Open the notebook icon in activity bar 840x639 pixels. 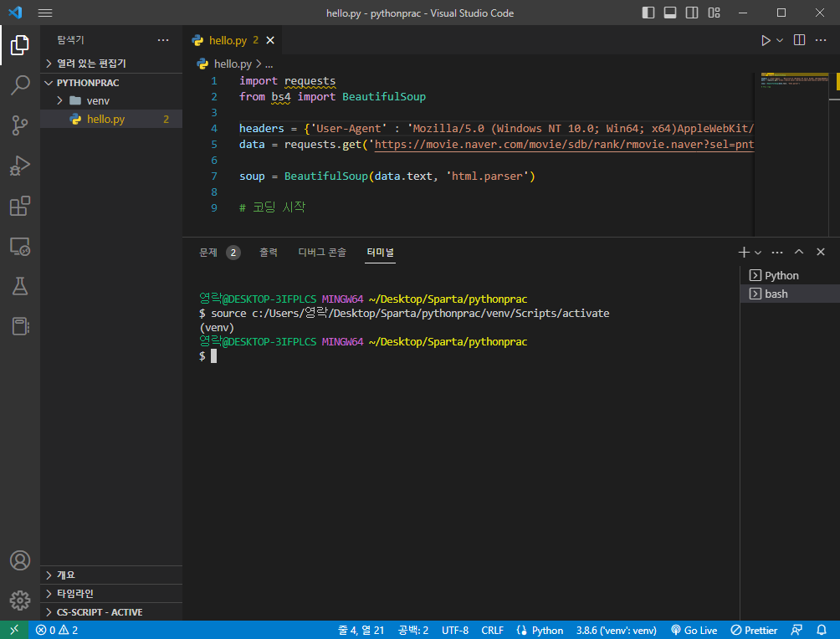tap(20, 326)
